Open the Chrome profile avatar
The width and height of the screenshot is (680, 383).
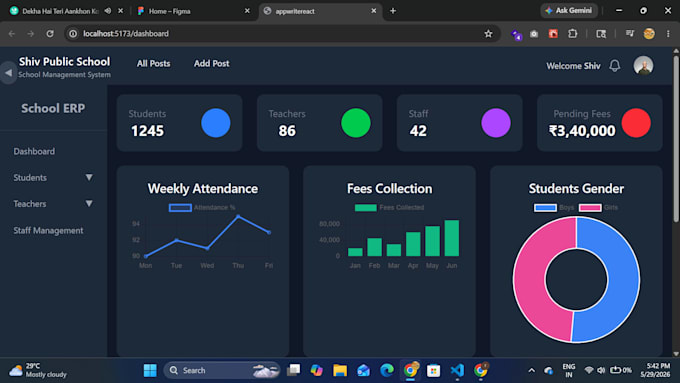click(x=649, y=33)
